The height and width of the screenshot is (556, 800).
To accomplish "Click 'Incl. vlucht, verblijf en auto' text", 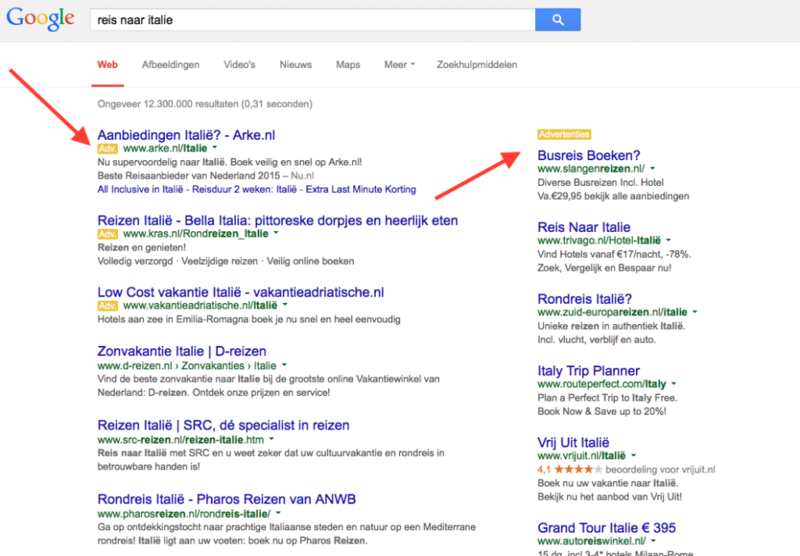I will [596, 340].
